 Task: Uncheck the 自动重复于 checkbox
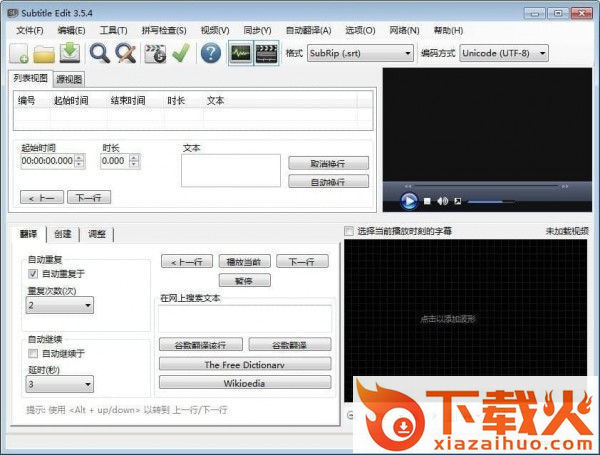[x=33, y=274]
